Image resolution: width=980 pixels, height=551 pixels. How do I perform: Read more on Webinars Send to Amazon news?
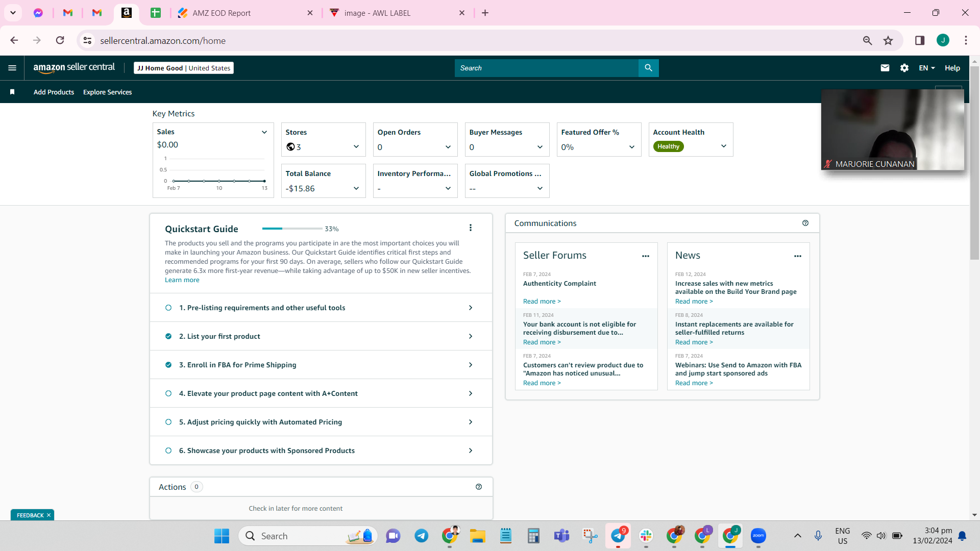[694, 383]
